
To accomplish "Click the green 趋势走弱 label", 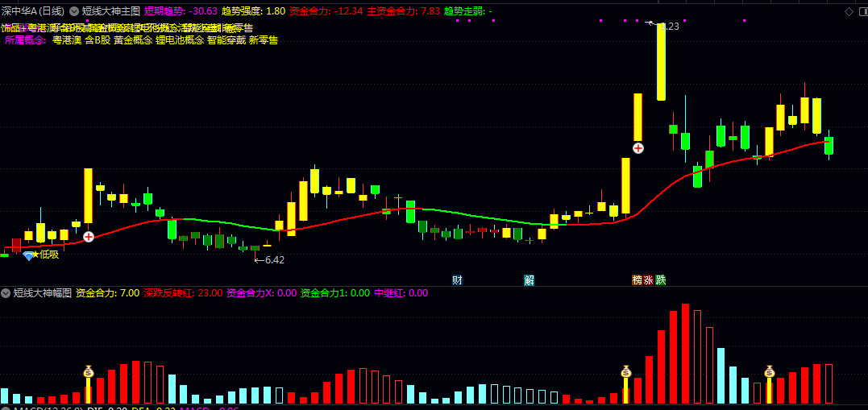I will [x=464, y=11].
